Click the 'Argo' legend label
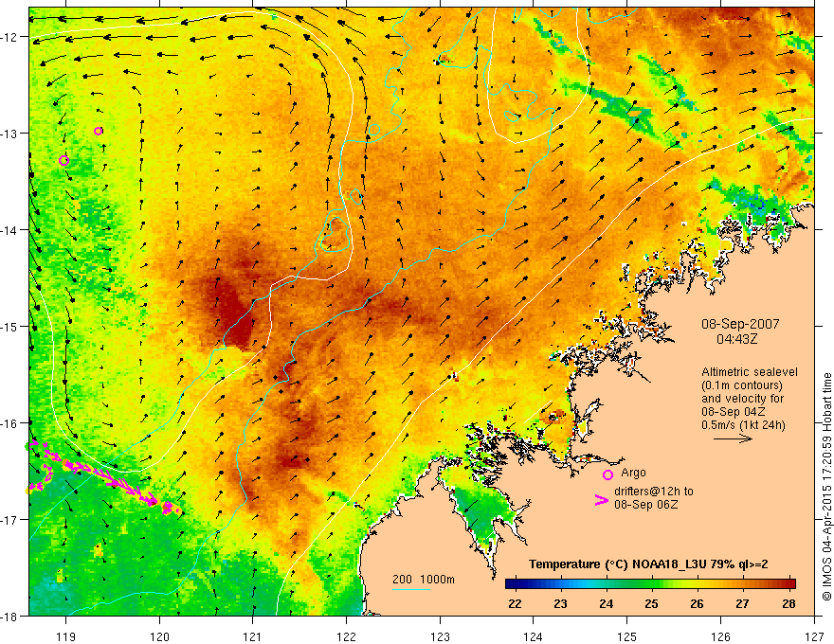This screenshot has height=644, width=834. pos(633,473)
